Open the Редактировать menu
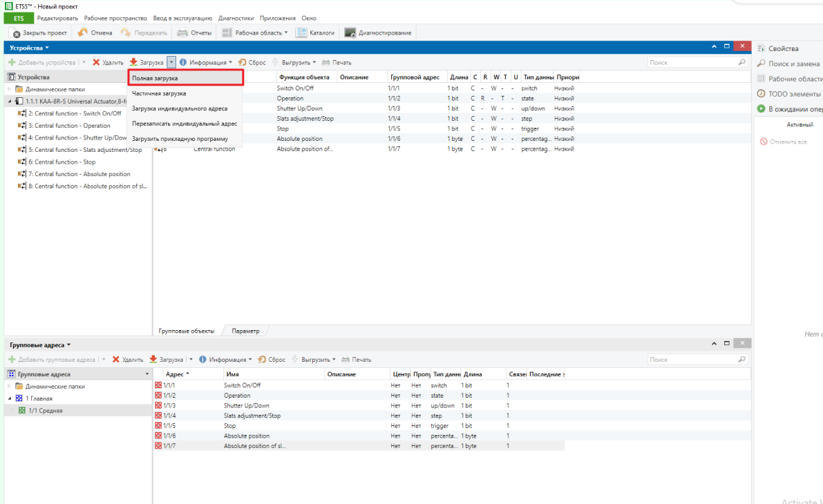The image size is (823, 504). click(x=57, y=19)
